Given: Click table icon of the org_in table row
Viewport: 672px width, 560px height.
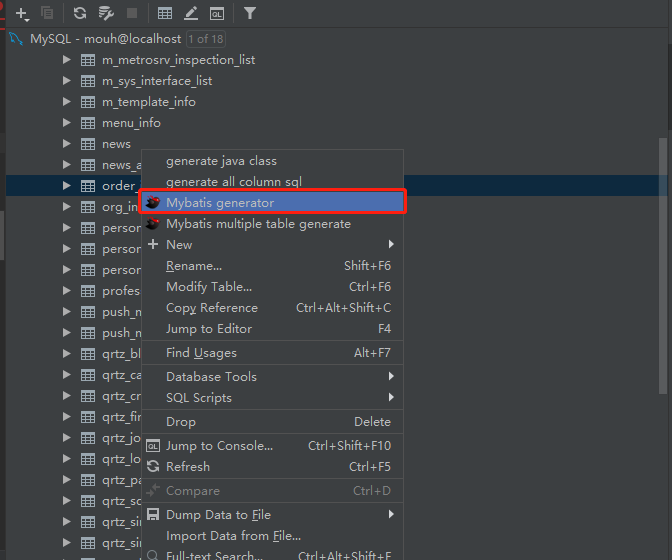Looking at the screenshot, I should coord(88,207).
